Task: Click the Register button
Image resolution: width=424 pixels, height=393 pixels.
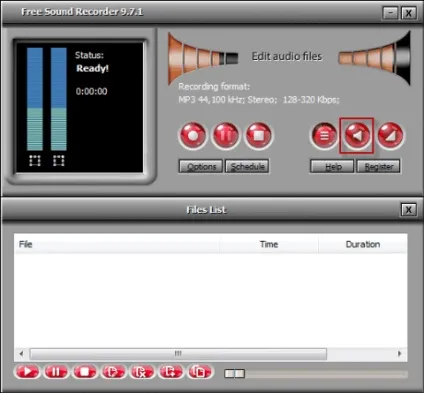Action: point(378,166)
